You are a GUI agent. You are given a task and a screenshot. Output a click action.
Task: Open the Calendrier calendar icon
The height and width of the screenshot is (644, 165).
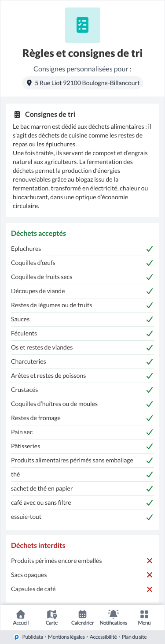(82, 614)
